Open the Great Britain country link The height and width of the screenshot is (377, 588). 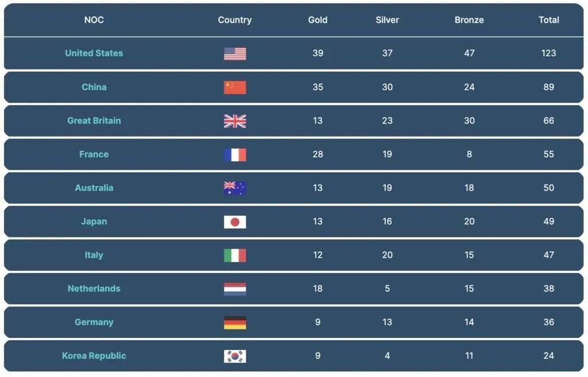pyautogui.click(x=94, y=121)
